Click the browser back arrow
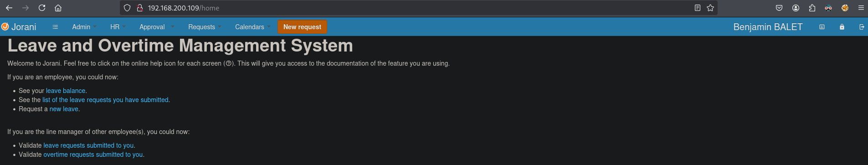This screenshot has height=165, width=868. pos(9,8)
